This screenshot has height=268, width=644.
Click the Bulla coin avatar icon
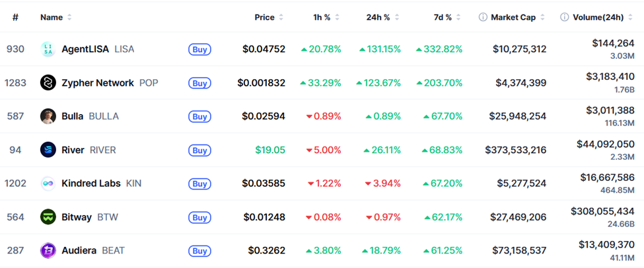coord(48,116)
